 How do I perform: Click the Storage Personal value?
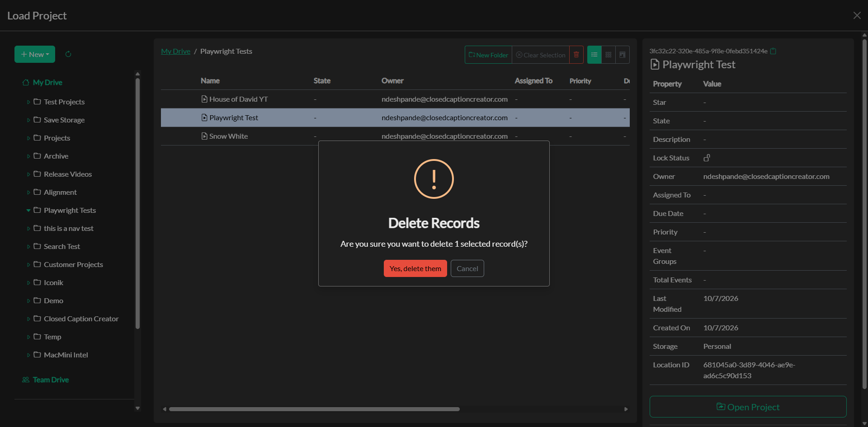(717, 346)
